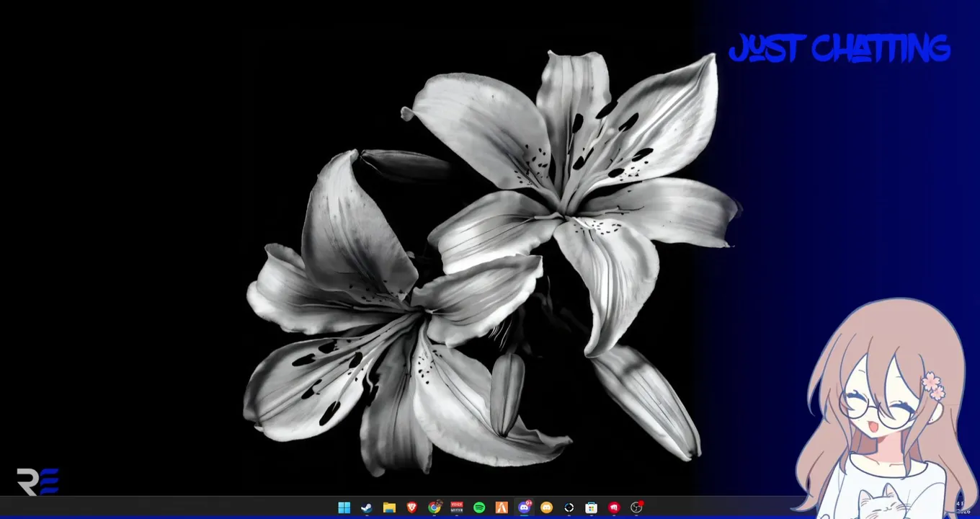
Task: Open Steam from the taskbar
Action: (366, 507)
